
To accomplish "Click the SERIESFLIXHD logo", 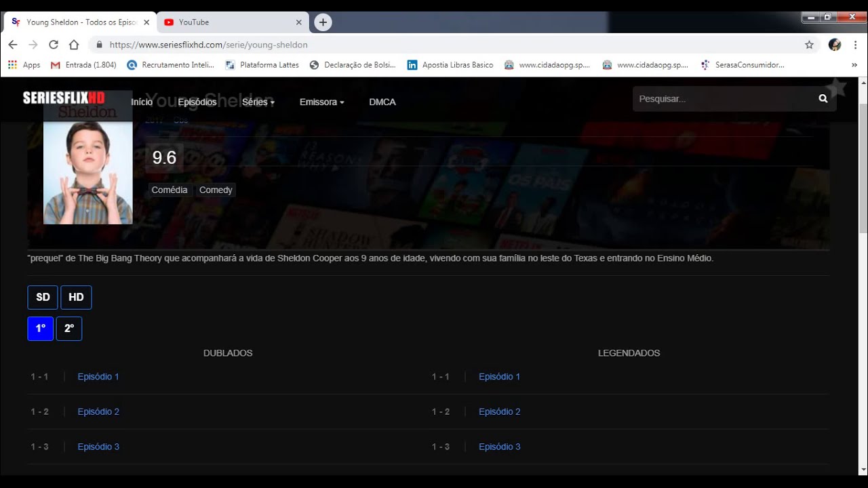I will click(64, 98).
